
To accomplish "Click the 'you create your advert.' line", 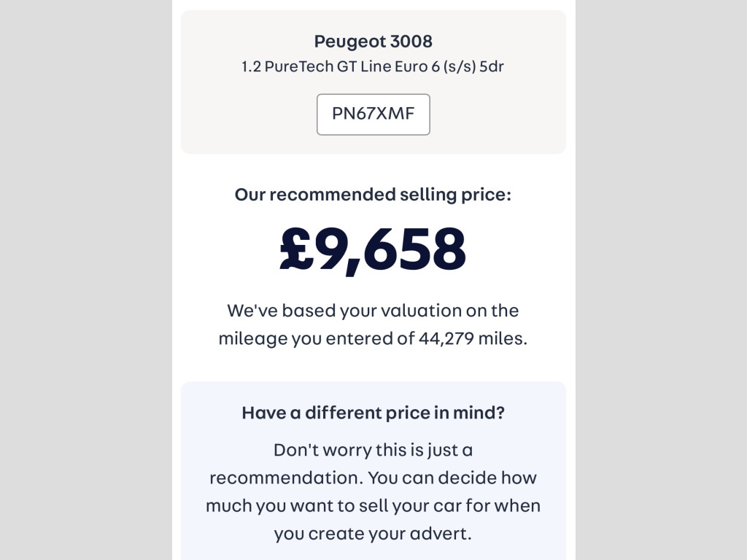I will 373,533.
